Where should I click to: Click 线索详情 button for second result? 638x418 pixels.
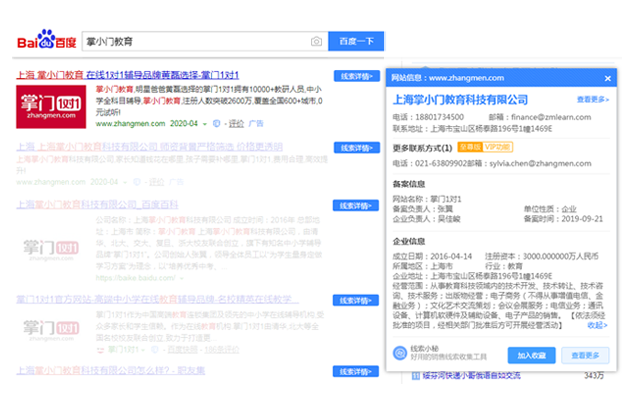pos(357,148)
